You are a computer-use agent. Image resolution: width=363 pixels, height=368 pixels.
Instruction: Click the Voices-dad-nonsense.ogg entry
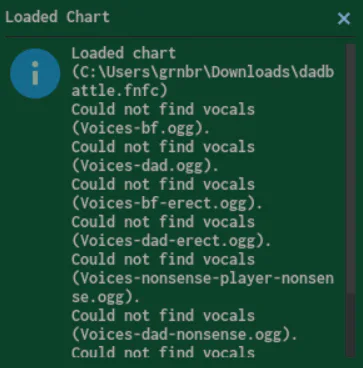pyautogui.click(x=185, y=334)
